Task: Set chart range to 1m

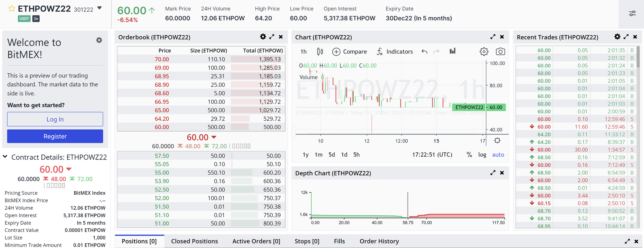Action: pos(318,155)
